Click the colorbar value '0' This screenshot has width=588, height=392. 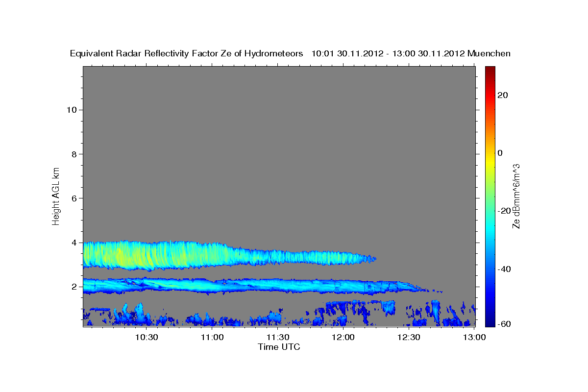pyautogui.click(x=500, y=153)
